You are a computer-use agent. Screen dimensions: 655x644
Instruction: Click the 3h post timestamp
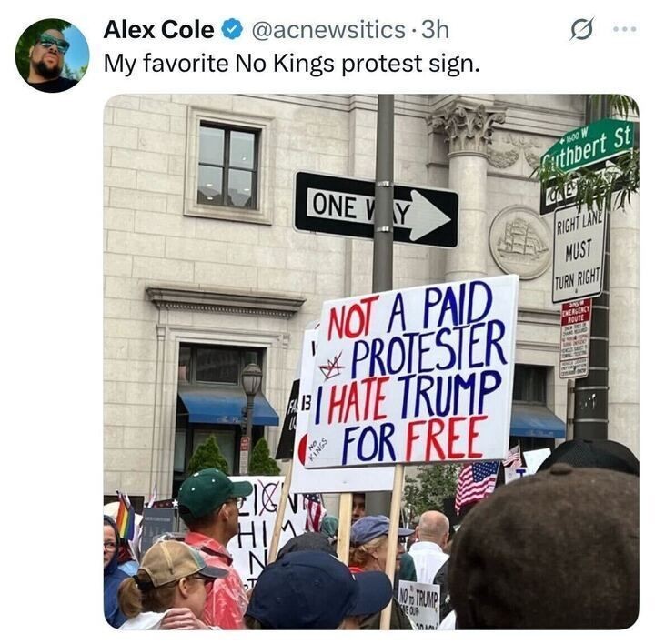click(x=435, y=30)
